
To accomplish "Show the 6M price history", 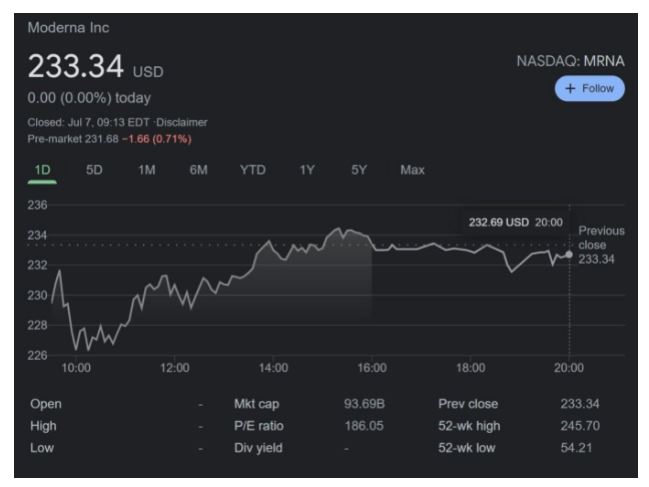I will (198, 170).
